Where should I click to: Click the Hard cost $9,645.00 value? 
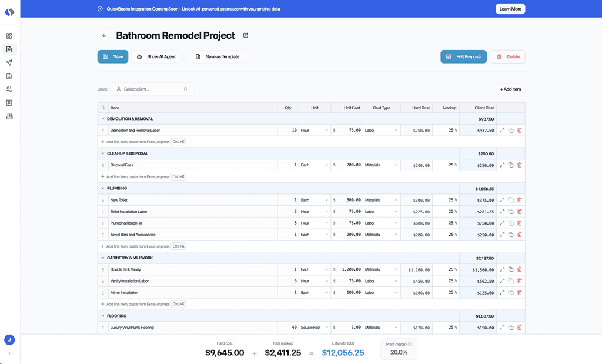tap(225, 352)
